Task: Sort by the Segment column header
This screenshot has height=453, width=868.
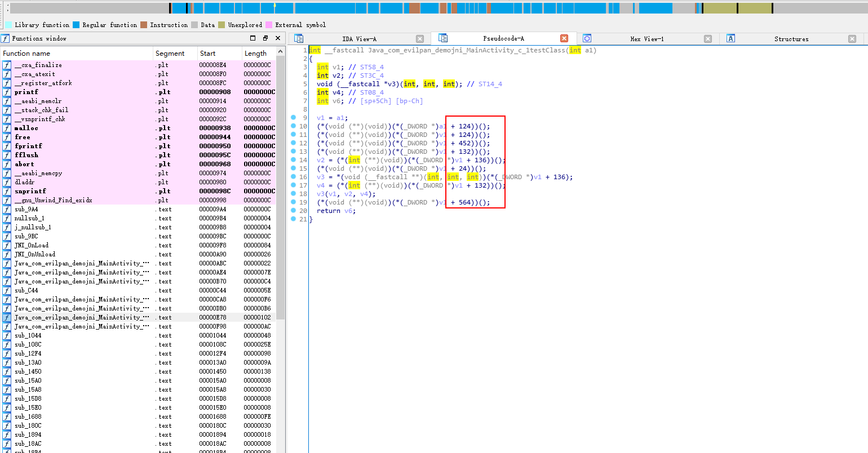Action: pos(175,54)
